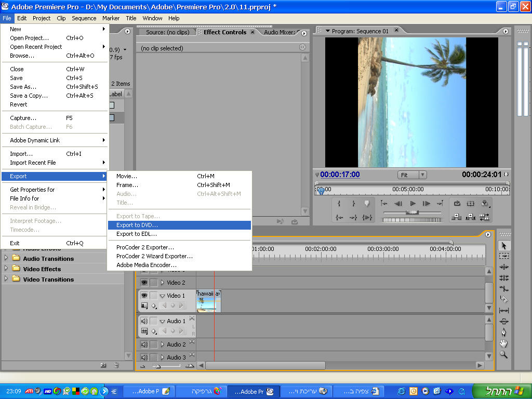Toggle Video 1 track visibility eye
Viewport: 532px width, 399px height.
(144, 295)
